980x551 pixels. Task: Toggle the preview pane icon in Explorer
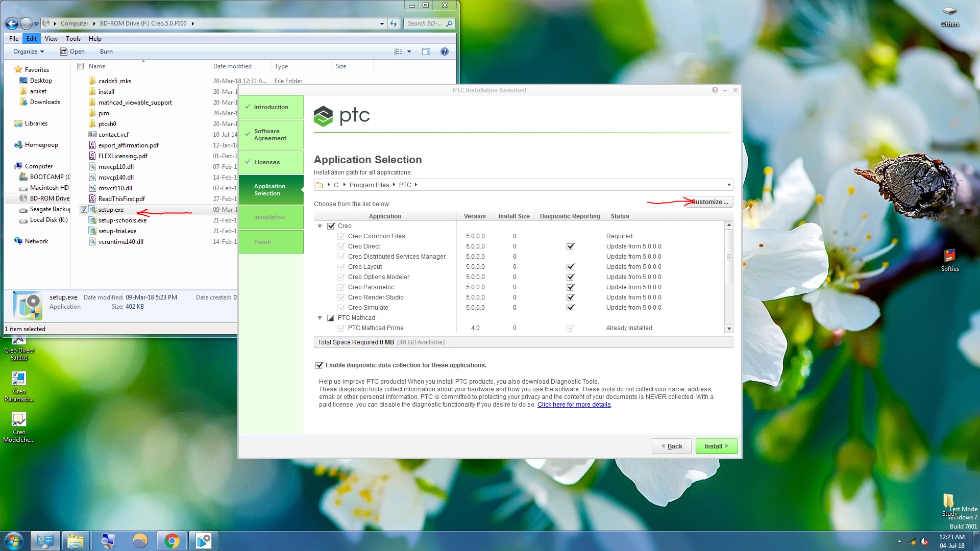click(x=426, y=52)
